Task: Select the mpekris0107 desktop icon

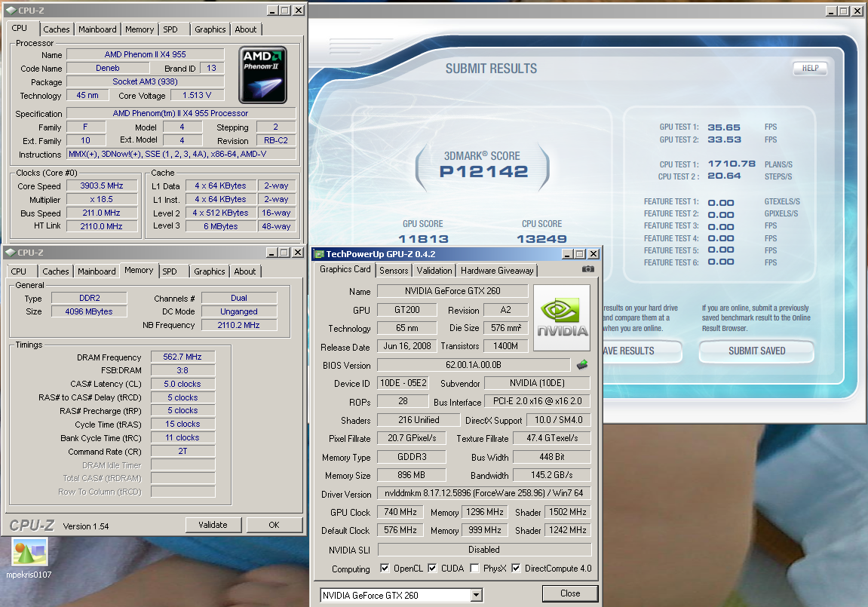Action: click(x=29, y=558)
